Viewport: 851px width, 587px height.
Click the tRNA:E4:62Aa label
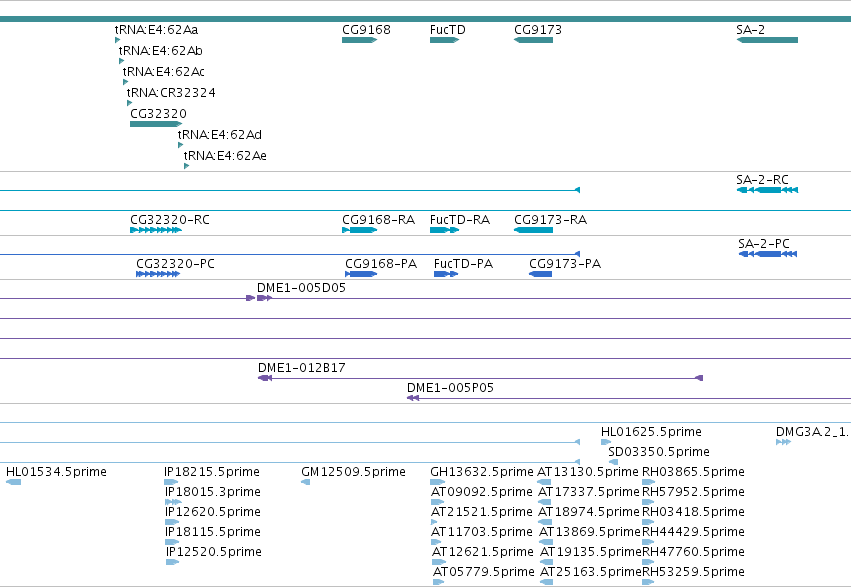[x=156, y=30]
